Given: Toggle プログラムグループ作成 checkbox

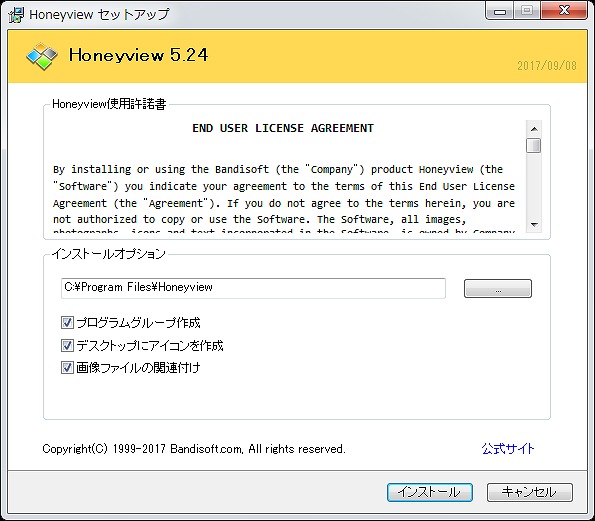Looking at the screenshot, I should tap(67, 323).
